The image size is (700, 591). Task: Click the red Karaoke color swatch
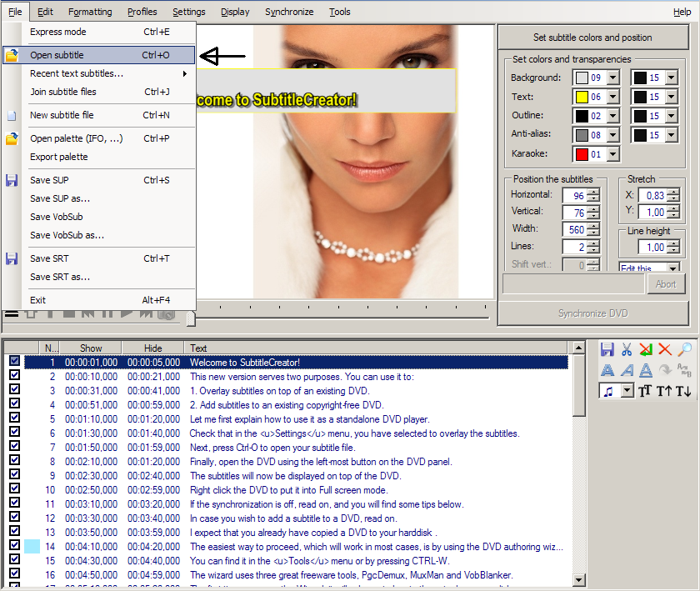coord(582,154)
